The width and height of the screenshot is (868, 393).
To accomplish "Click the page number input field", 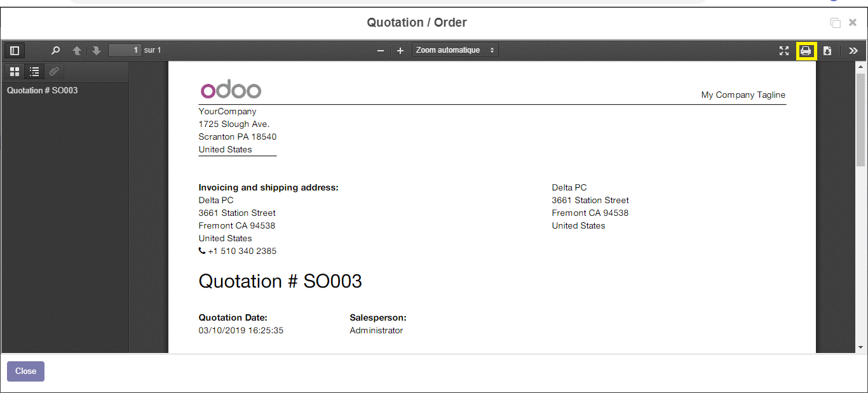I will [x=125, y=50].
